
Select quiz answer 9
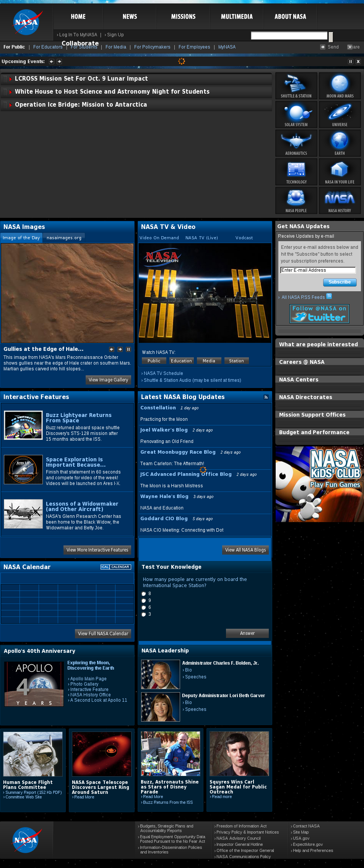pos(144,601)
